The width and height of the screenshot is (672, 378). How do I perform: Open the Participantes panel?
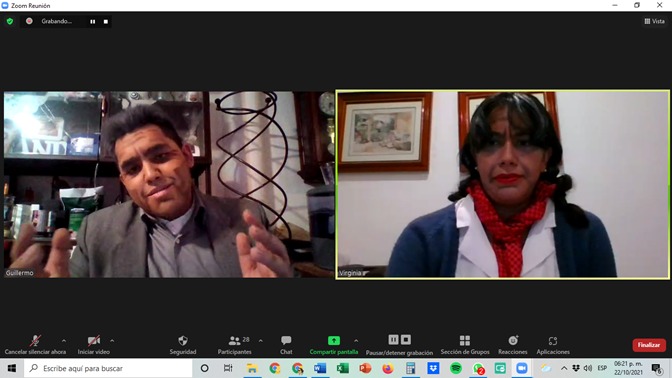[234, 345]
